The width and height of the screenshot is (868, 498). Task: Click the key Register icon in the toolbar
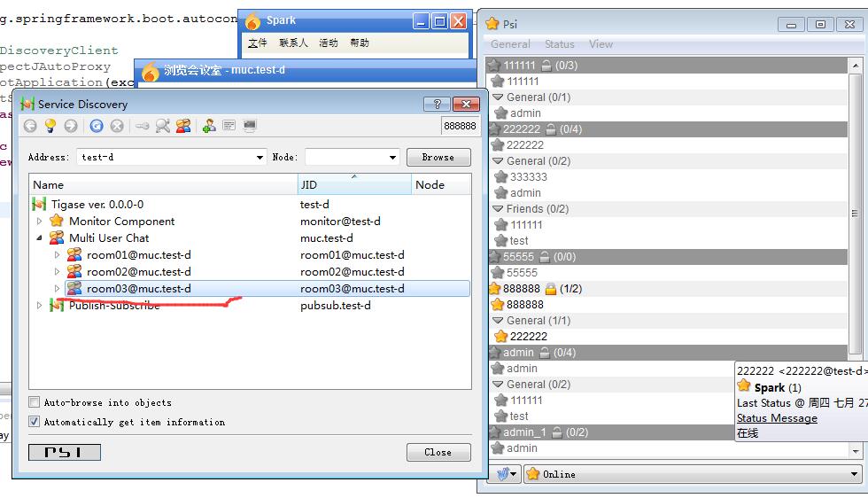(143, 126)
